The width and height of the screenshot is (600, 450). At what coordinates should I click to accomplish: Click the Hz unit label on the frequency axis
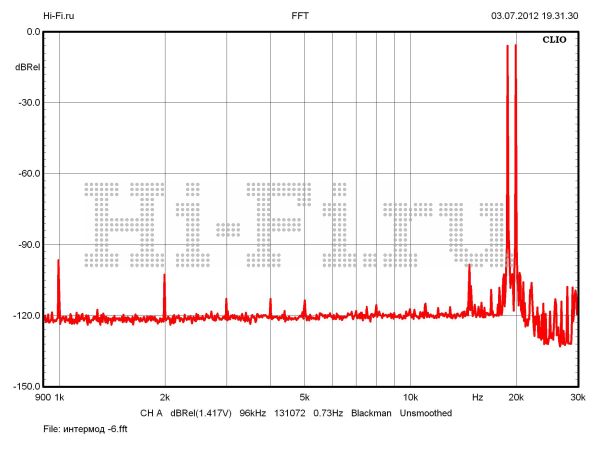coord(477,398)
